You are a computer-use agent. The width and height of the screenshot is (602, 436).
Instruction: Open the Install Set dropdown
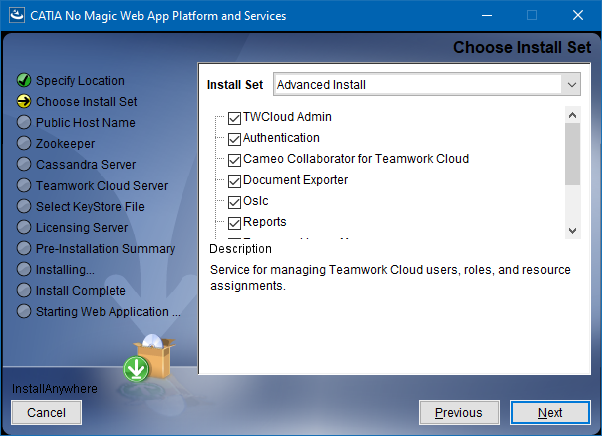pyautogui.click(x=570, y=85)
